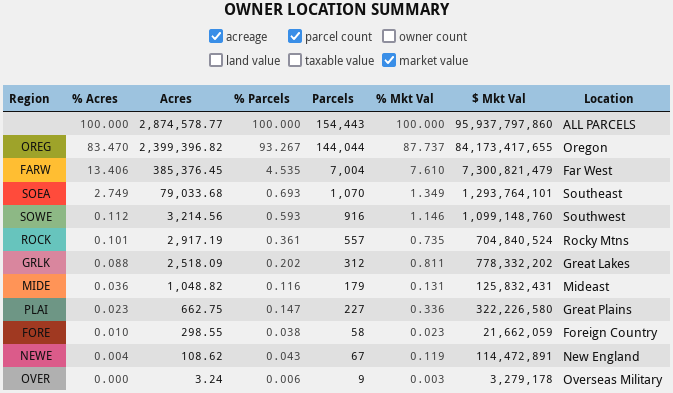Select the pink GRLK region swatch
This screenshot has width=673, height=393.
tap(35, 263)
